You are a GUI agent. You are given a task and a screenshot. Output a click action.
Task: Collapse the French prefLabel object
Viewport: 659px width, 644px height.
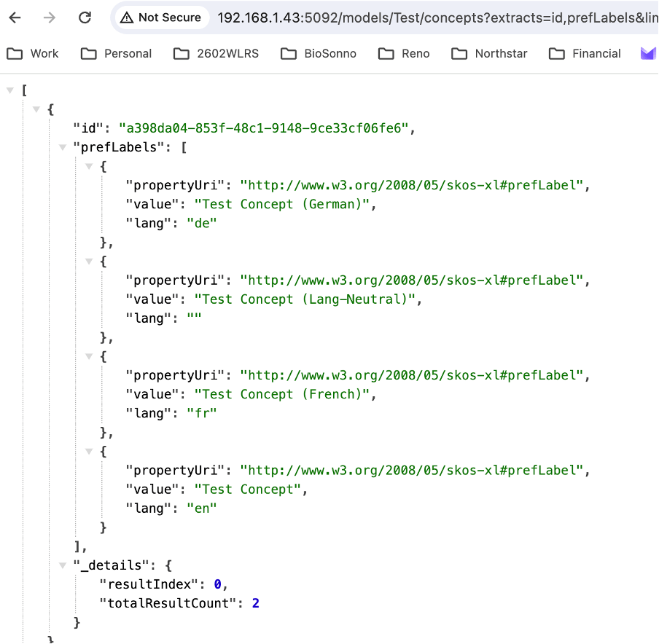point(89,356)
